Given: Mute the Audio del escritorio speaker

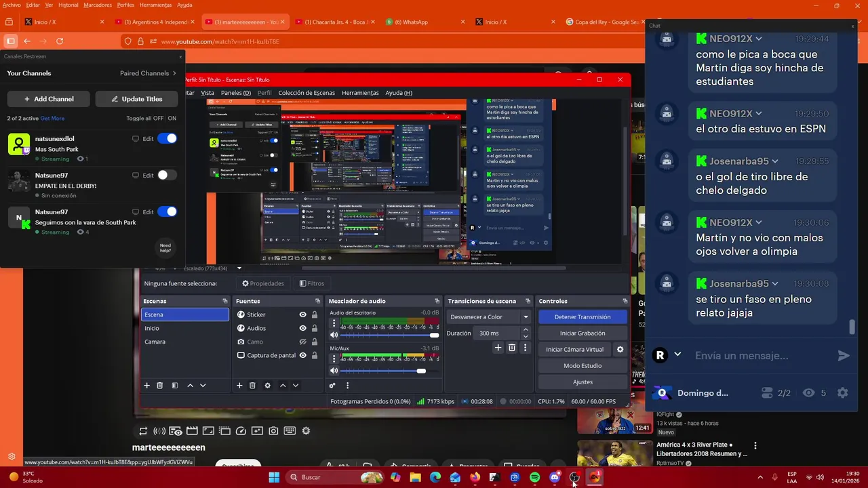Looking at the screenshot, I should pos(334,335).
